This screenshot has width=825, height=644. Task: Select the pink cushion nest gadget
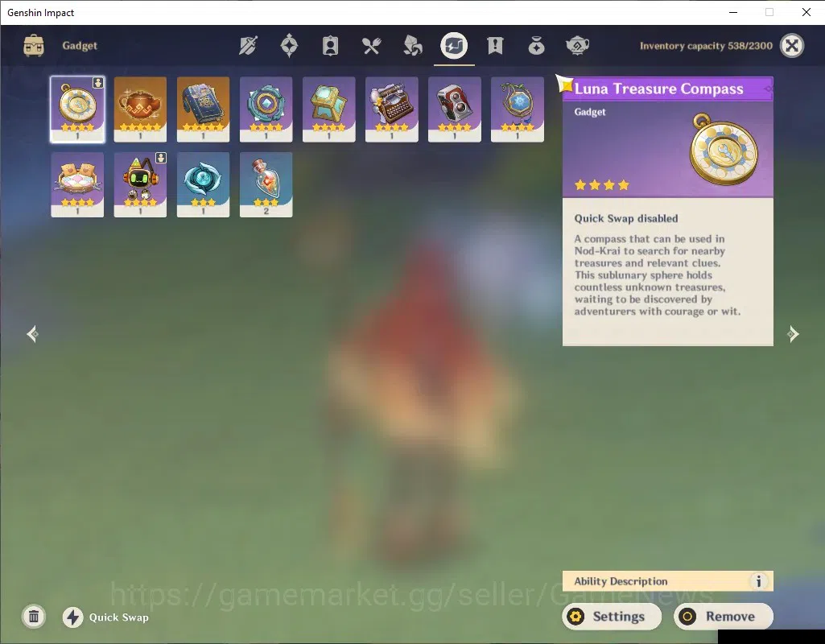tap(77, 184)
